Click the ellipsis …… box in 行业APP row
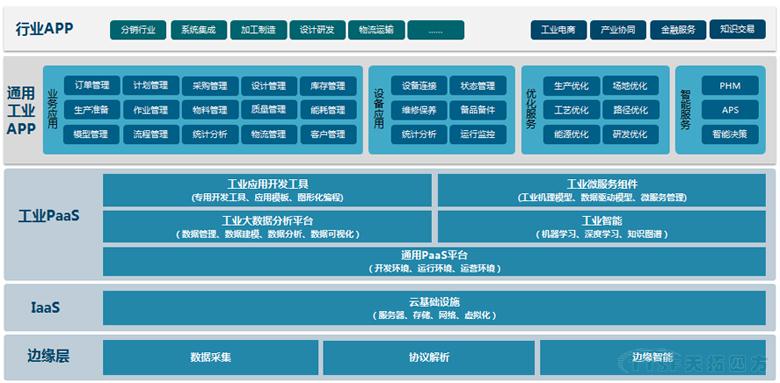Screen dimensions: 780x383 click(x=436, y=30)
